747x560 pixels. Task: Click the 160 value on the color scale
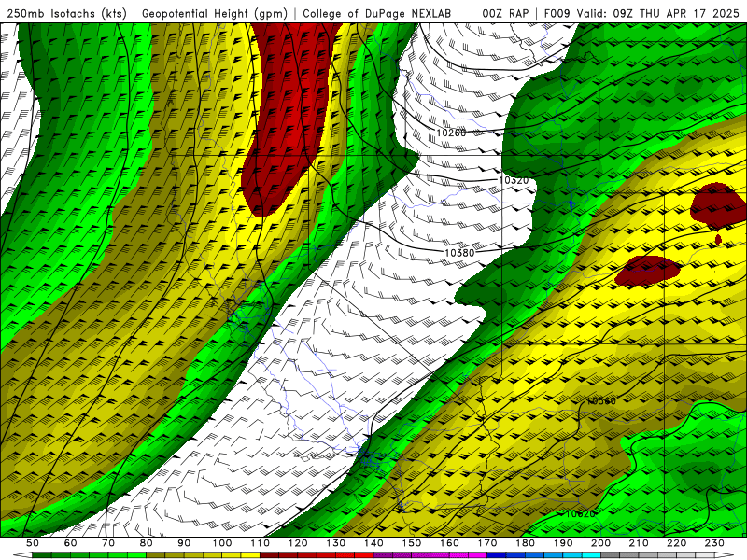(449, 543)
